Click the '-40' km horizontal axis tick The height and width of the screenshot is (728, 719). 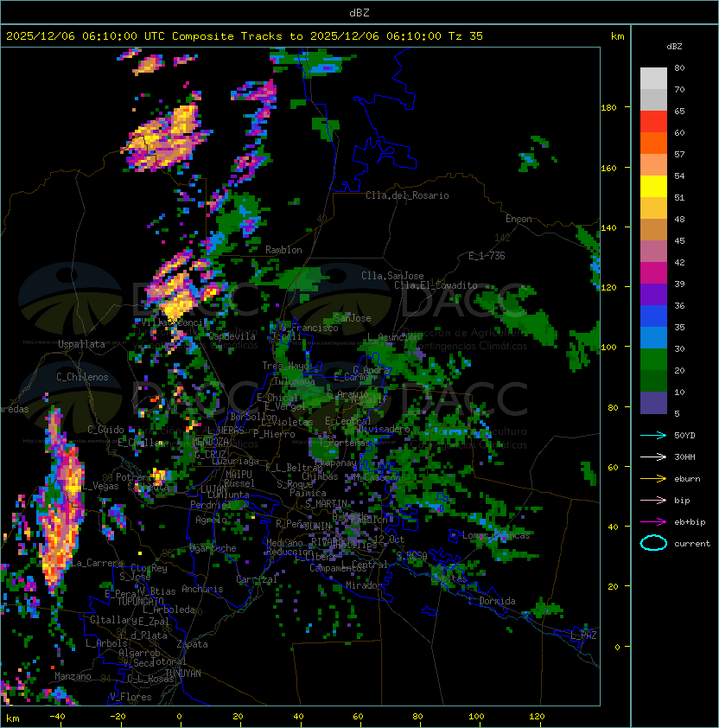(57, 717)
